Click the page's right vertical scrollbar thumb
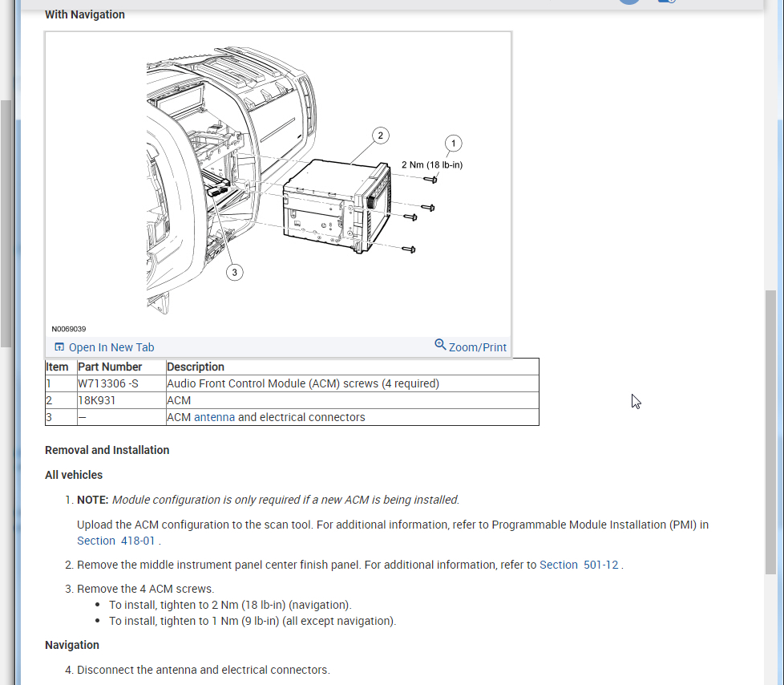 point(770,432)
